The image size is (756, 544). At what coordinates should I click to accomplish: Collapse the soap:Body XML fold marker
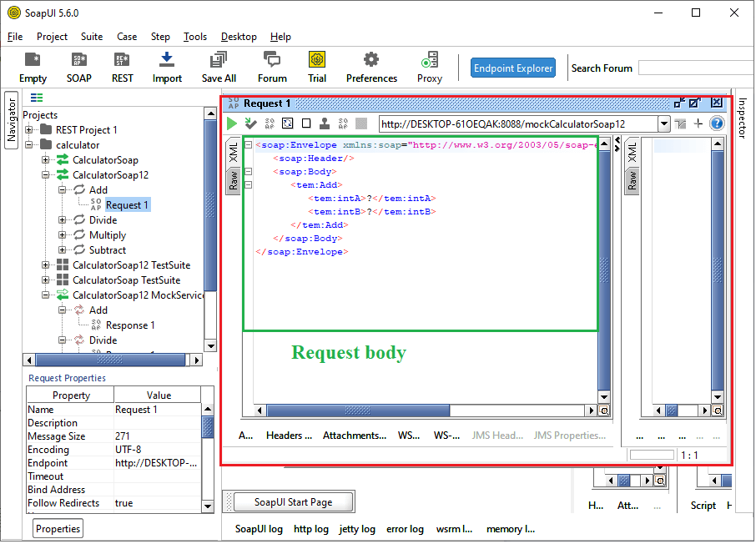[249, 171]
